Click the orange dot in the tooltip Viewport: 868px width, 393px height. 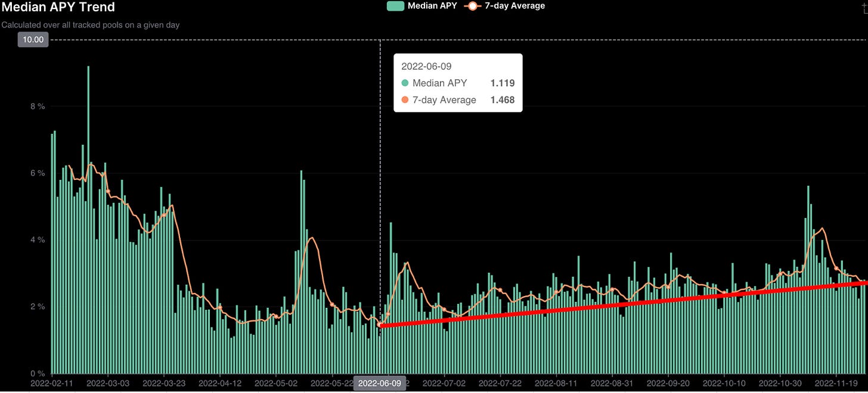coord(405,100)
